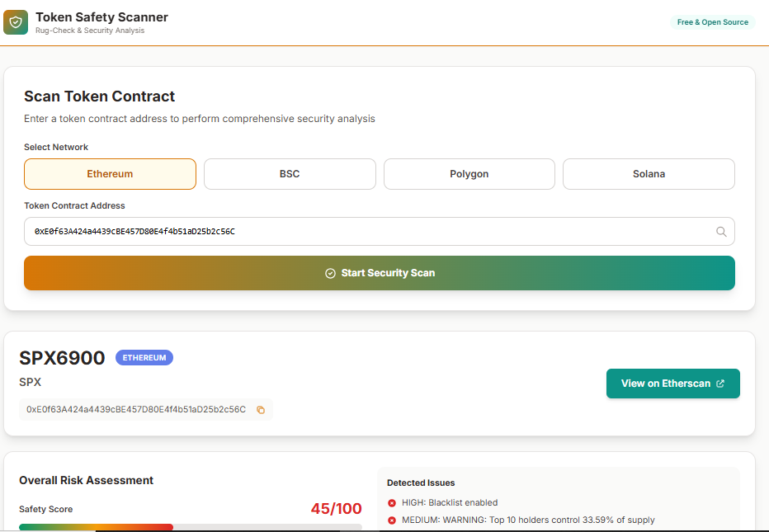Click the copy icon beside the contract address

(x=261, y=409)
